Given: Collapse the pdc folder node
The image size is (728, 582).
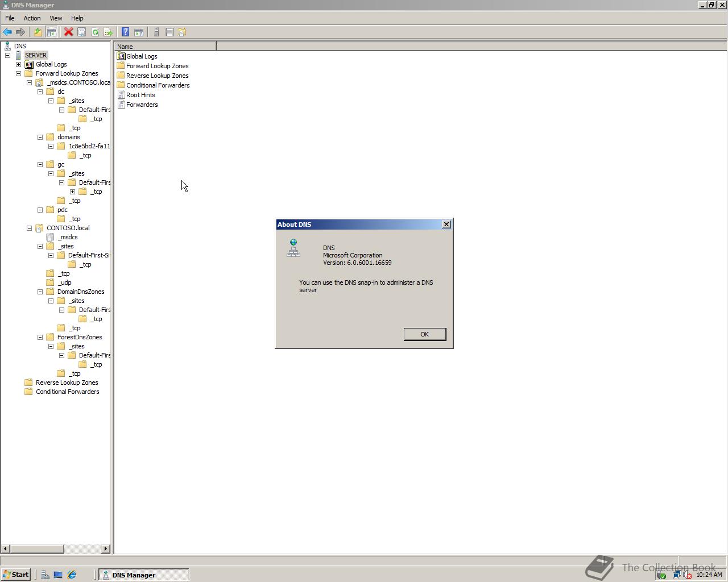Looking at the screenshot, I should [x=40, y=210].
